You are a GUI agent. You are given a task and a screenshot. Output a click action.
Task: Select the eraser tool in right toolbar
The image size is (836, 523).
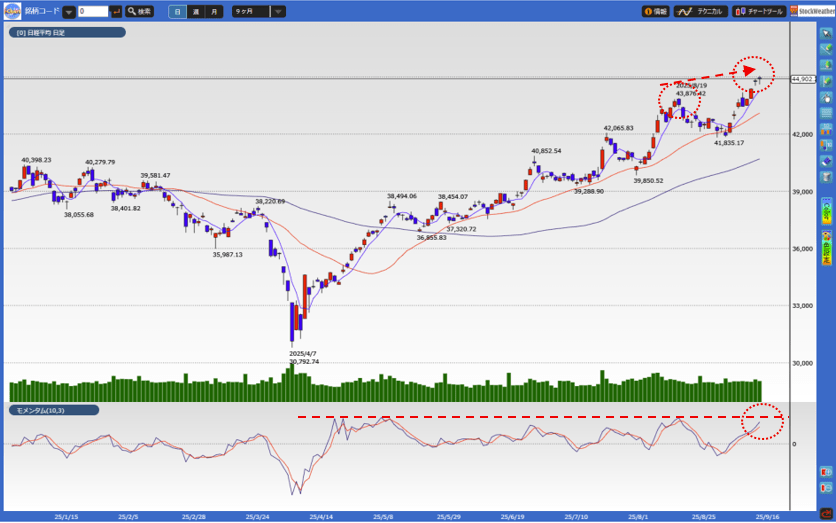click(x=826, y=161)
